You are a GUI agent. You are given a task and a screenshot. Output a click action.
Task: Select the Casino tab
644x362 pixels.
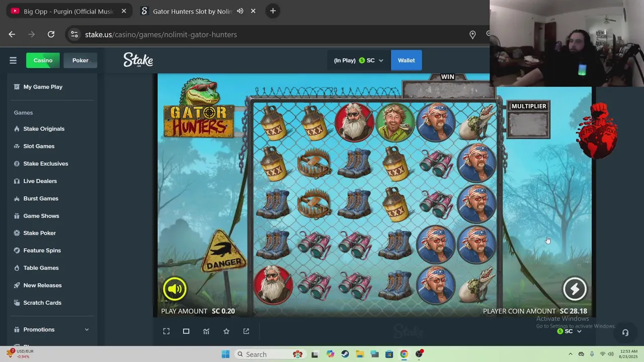[43, 60]
